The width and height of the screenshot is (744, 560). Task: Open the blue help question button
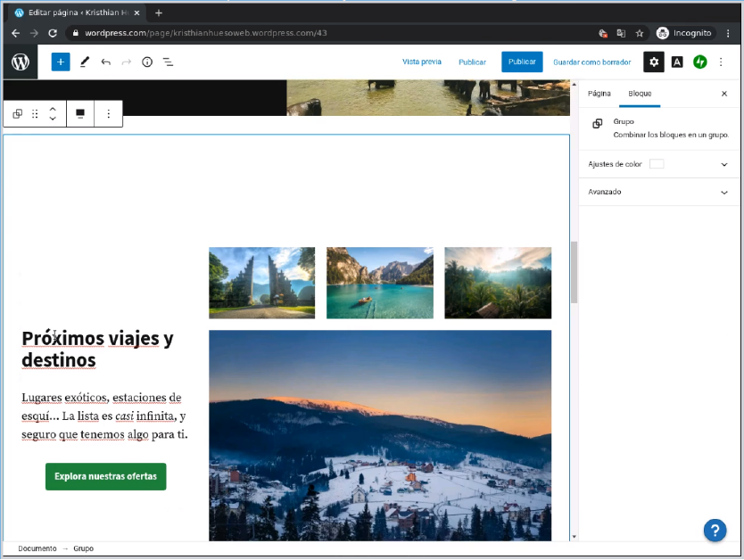(x=715, y=530)
